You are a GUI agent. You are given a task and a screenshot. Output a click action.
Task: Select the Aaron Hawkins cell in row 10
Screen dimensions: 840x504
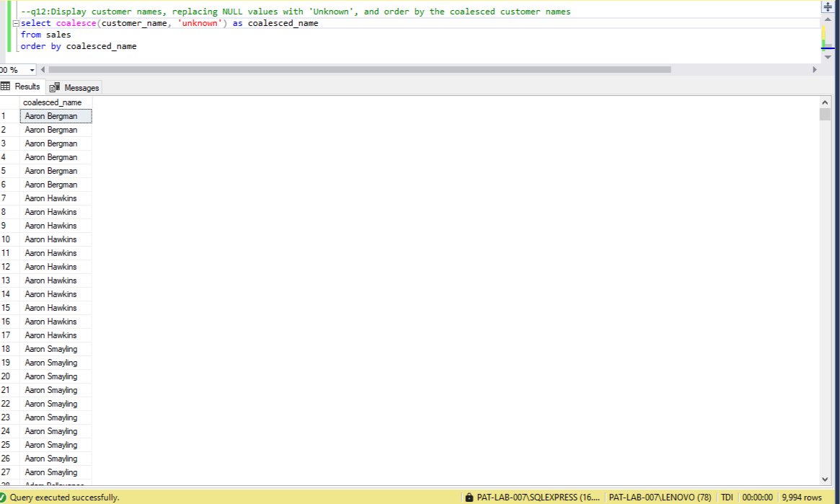[56, 239]
